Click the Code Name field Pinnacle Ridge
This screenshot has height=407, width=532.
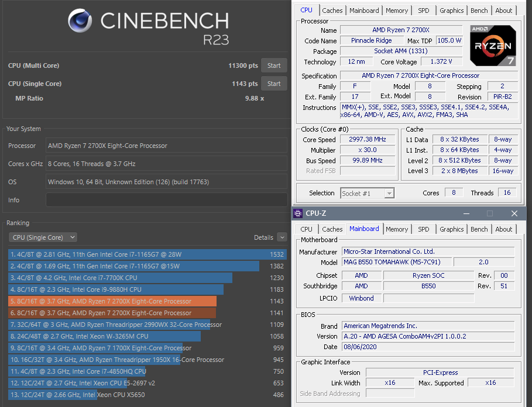coord(372,40)
